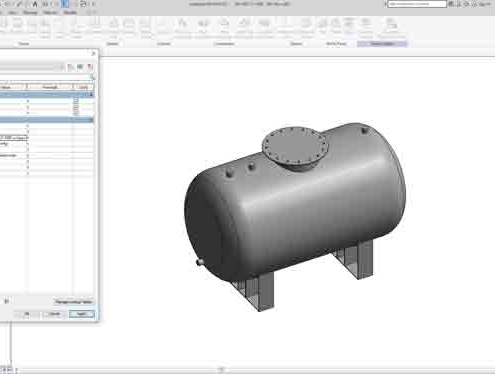
Task: Click the New Type icon in Family Types
Action: click(71, 67)
